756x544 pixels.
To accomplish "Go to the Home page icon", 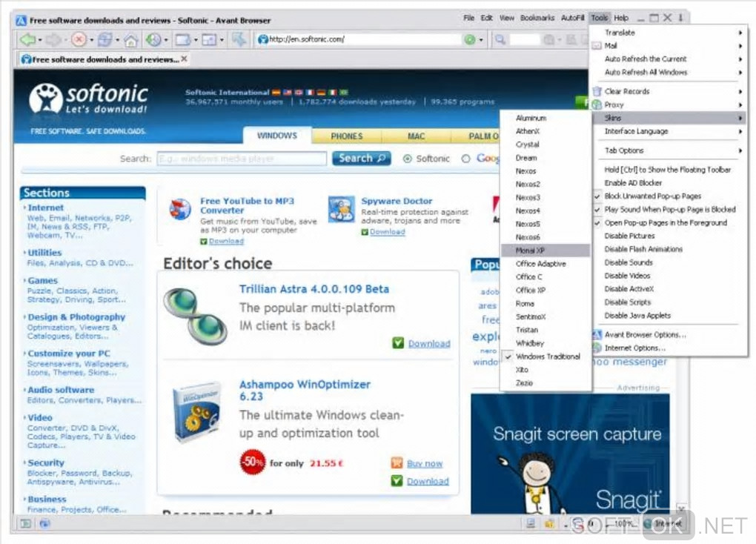I will coord(130,39).
